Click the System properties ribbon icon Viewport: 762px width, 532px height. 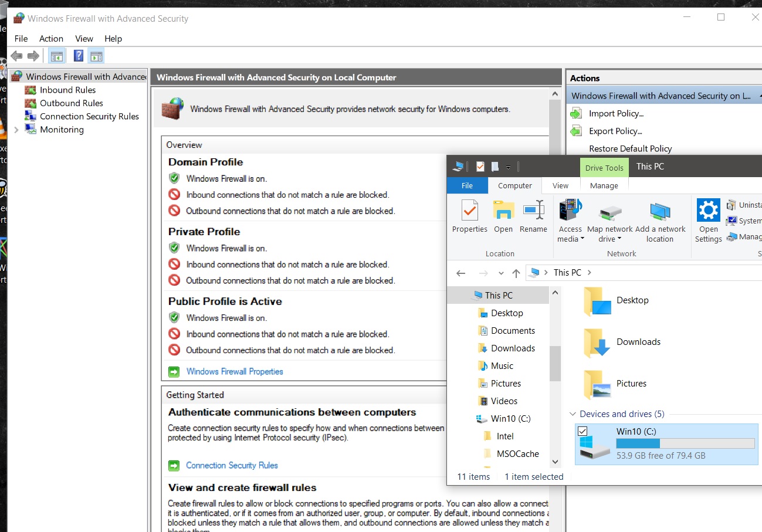coord(731,221)
